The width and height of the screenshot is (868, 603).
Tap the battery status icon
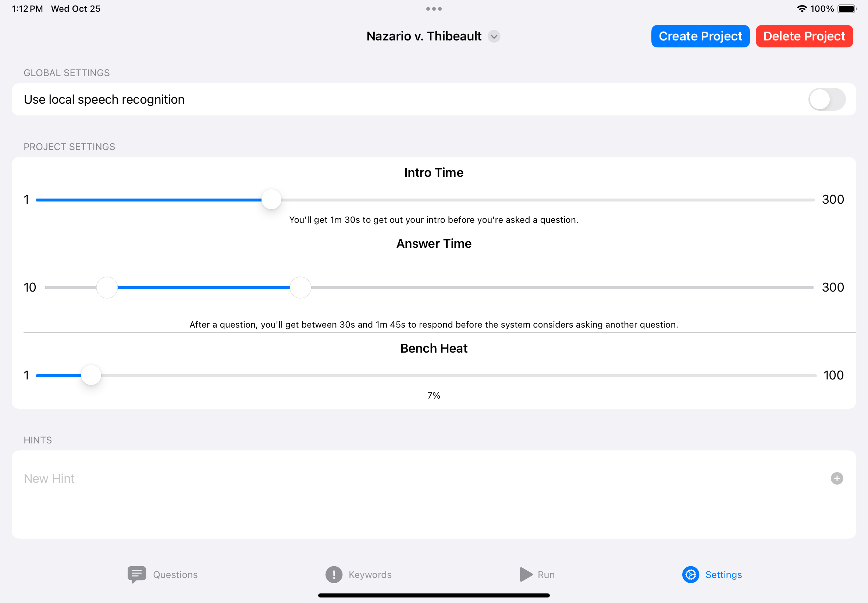click(847, 9)
